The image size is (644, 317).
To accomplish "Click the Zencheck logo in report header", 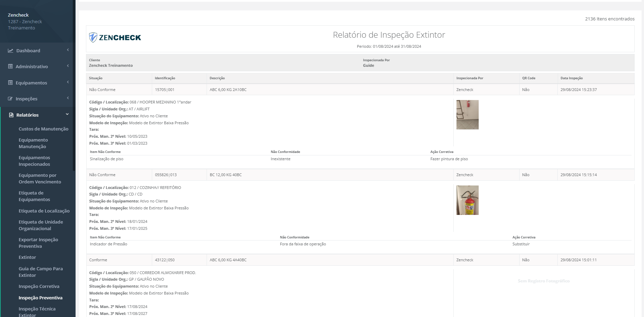I will (x=115, y=37).
